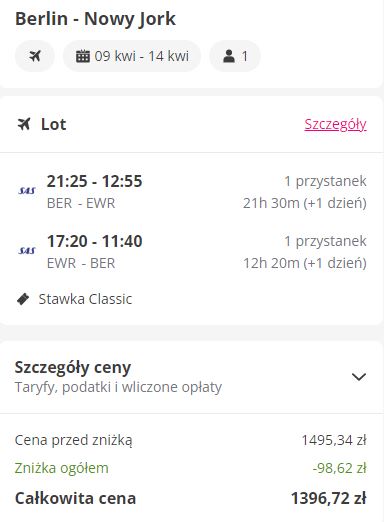Click the return 17:20 - 11:40 flight times
The height and width of the screenshot is (522, 384).
pyautogui.click(x=95, y=241)
